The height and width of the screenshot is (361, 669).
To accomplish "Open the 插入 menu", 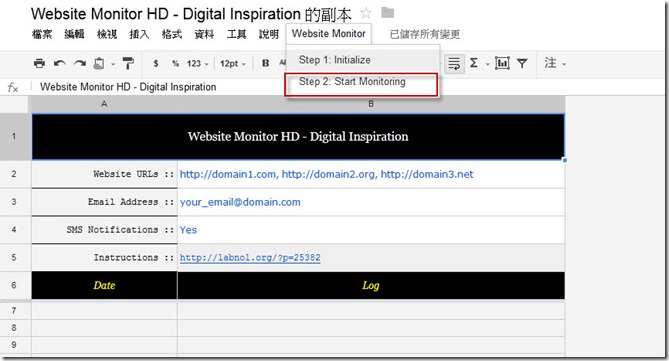I will click(139, 34).
